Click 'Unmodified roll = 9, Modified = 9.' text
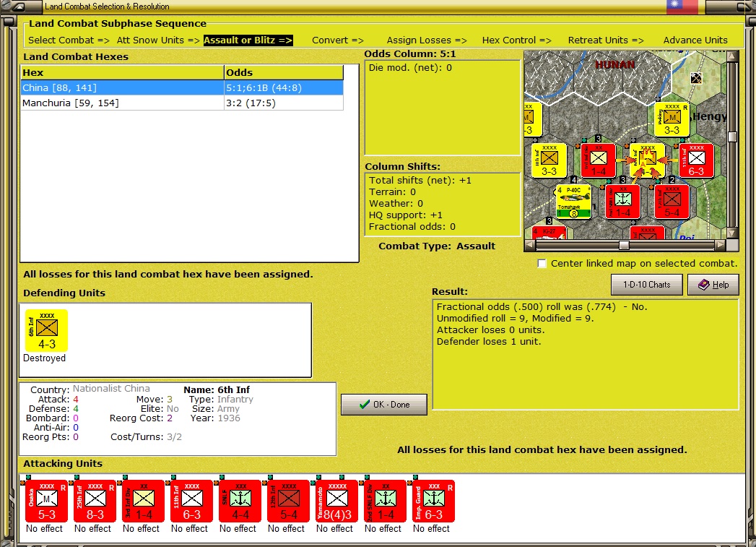Image resolution: width=756 pixels, height=547 pixels. tap(515, 319)
